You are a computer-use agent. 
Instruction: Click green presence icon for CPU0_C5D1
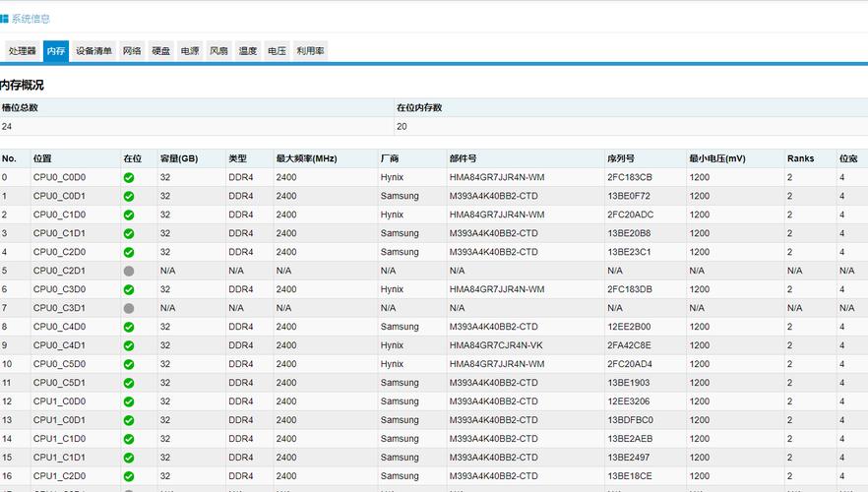tap(128, 383)
